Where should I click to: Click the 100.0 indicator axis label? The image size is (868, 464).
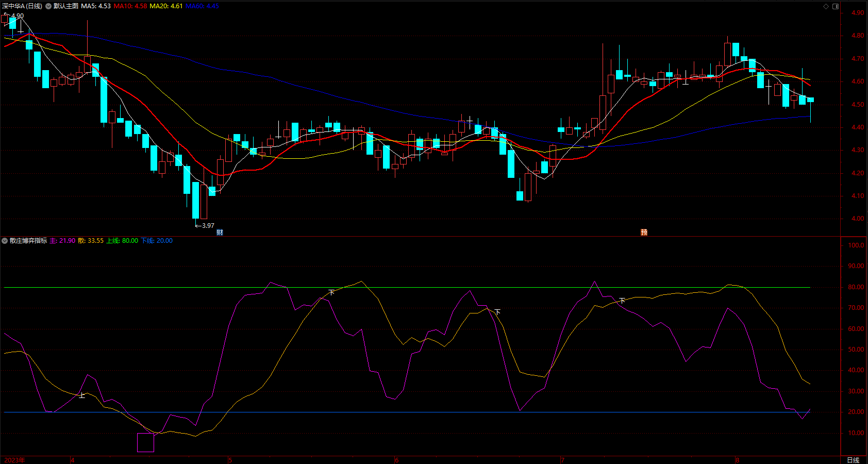point(856,245)
